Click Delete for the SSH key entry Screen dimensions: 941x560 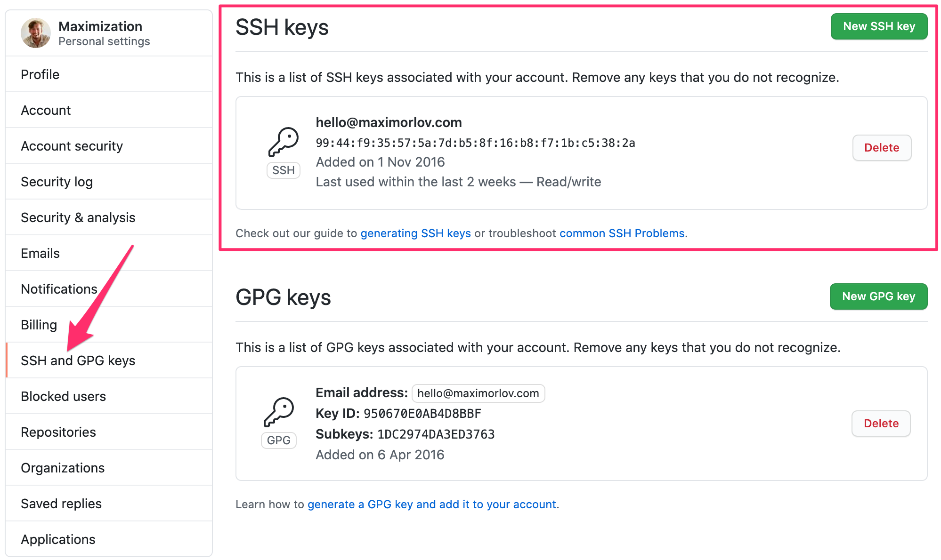pyautogui.click(x=882, y=147)
